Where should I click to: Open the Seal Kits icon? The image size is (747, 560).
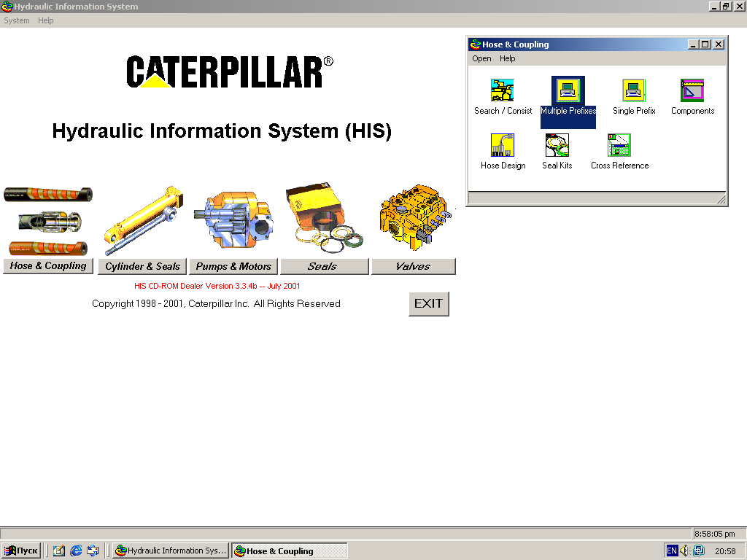coord(557,146)
